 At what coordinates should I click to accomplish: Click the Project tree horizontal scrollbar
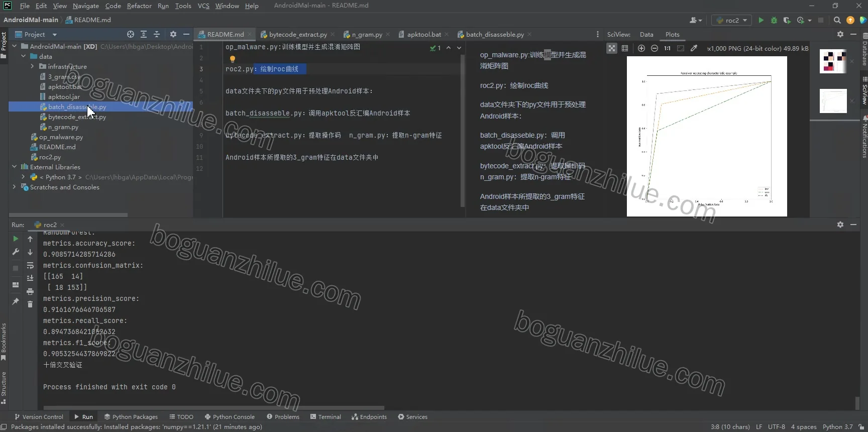pyautogui.click(x=68, y=214)
